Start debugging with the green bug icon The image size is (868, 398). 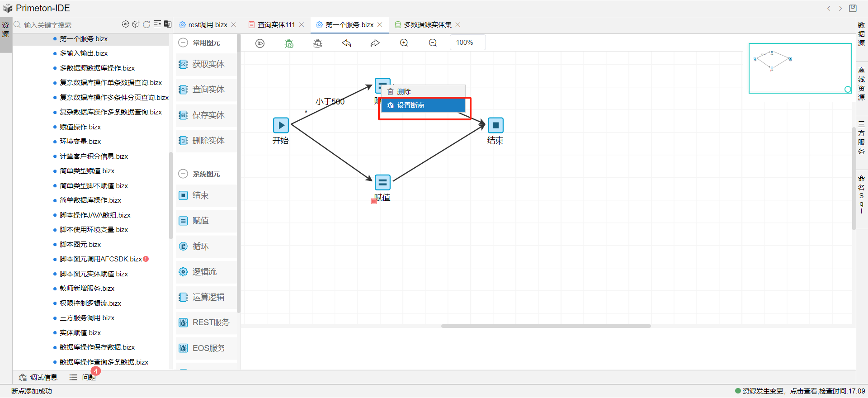click(x=289, y=43)
